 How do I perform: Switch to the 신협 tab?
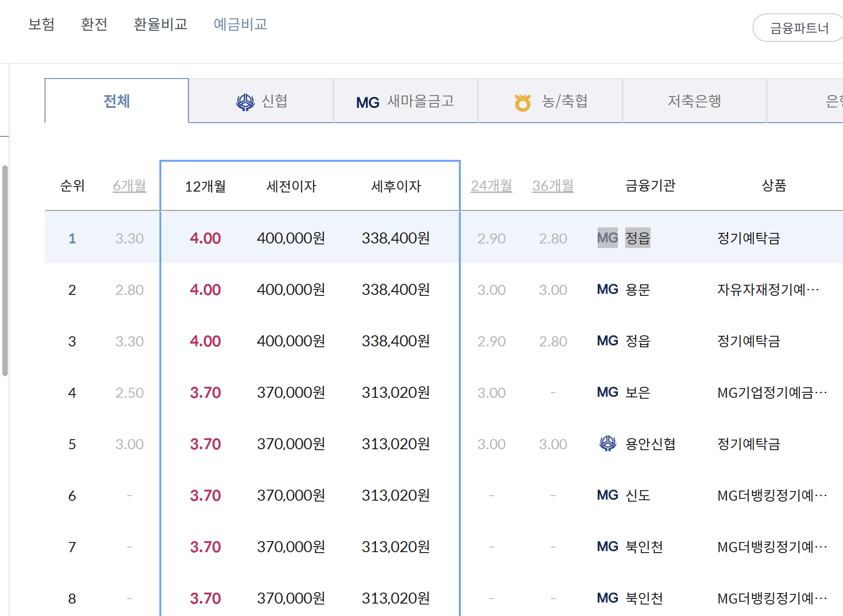point(261,101)
